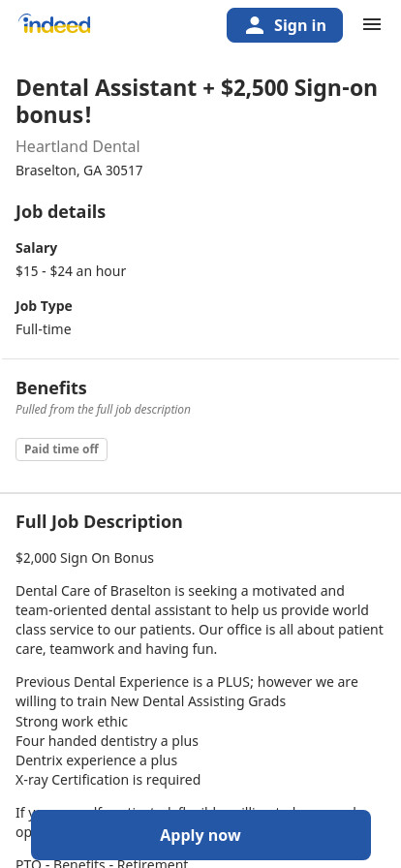Click the person icon in Sign in
Image resolution: width=401 pixels, height=868 pixels.
255,25
